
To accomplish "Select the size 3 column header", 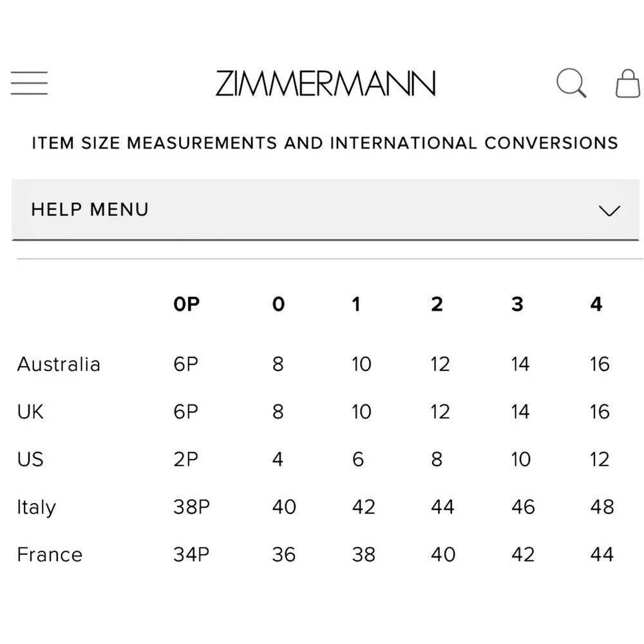I will point(518,305).
